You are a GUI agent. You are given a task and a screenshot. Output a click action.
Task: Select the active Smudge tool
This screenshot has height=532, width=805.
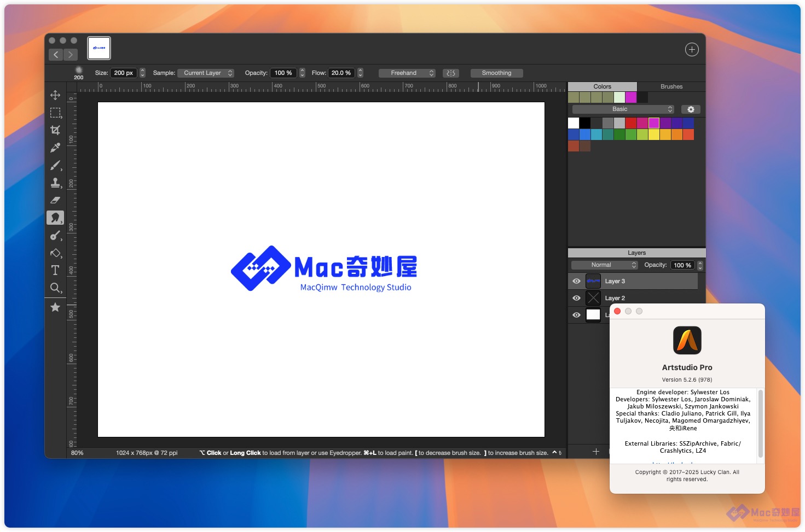tap(55, 218)
